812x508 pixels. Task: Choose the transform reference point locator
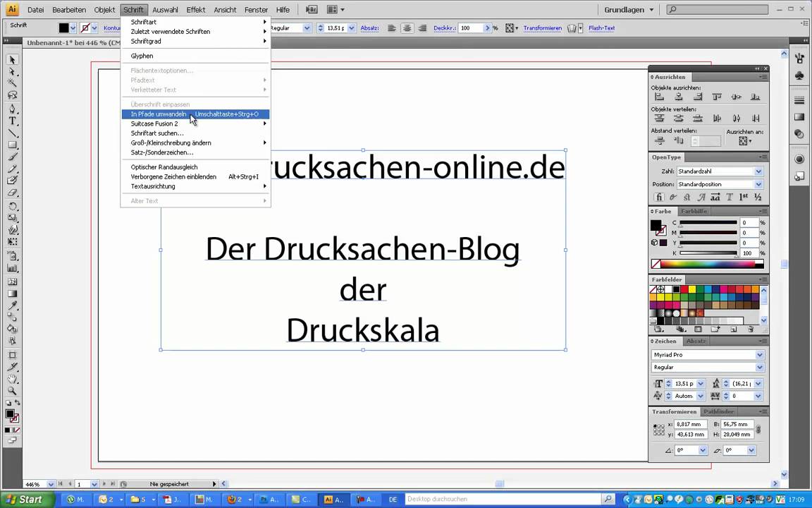(x=659, y=430)
